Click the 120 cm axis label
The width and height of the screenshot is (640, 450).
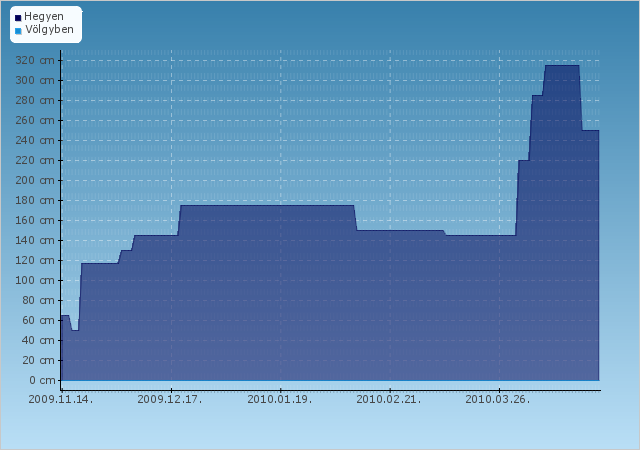(x=35, y=261)
